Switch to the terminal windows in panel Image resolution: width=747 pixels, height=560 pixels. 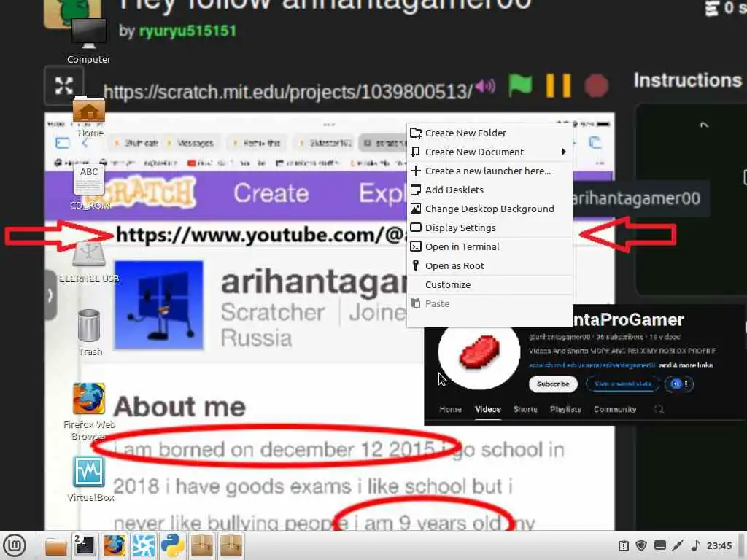tap(85, 545)
